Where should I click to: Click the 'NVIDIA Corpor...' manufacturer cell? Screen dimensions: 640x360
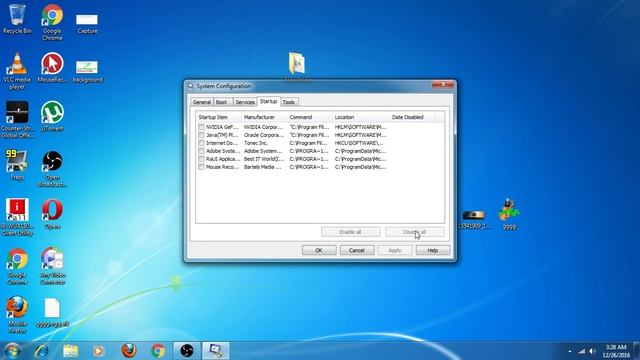tap(263, 127)
